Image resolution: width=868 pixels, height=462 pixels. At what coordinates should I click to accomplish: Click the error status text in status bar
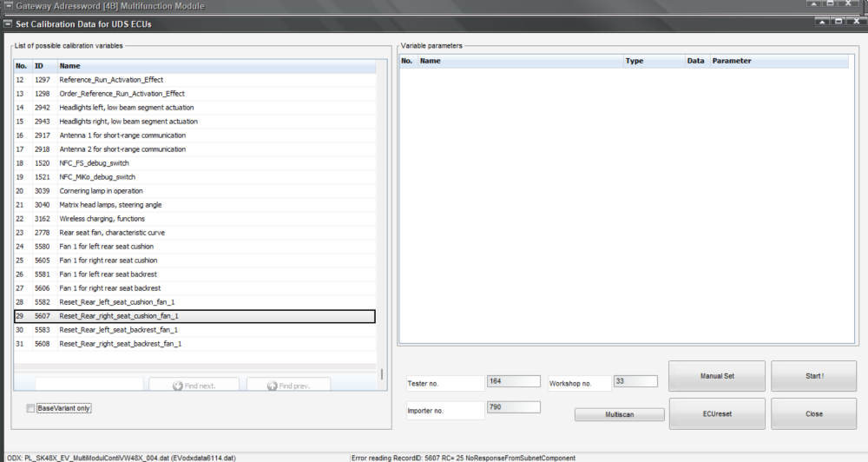(464, 459)
